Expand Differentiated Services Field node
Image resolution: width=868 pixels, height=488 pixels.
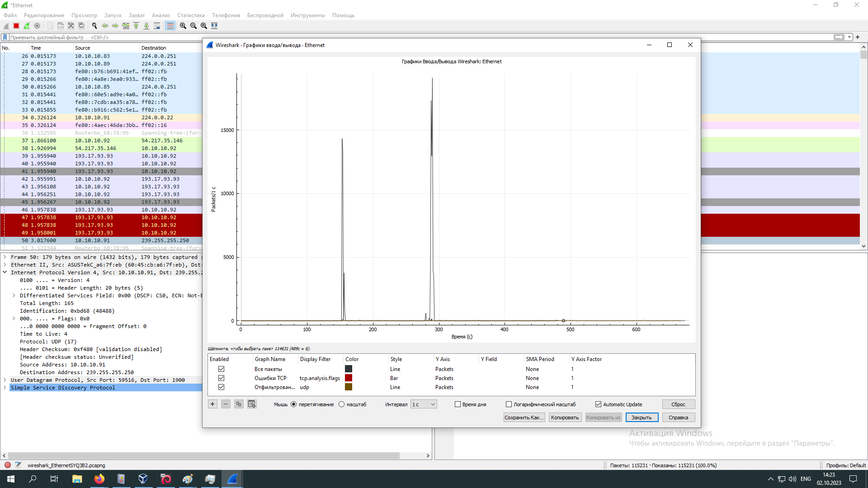(x=14, y=296)
